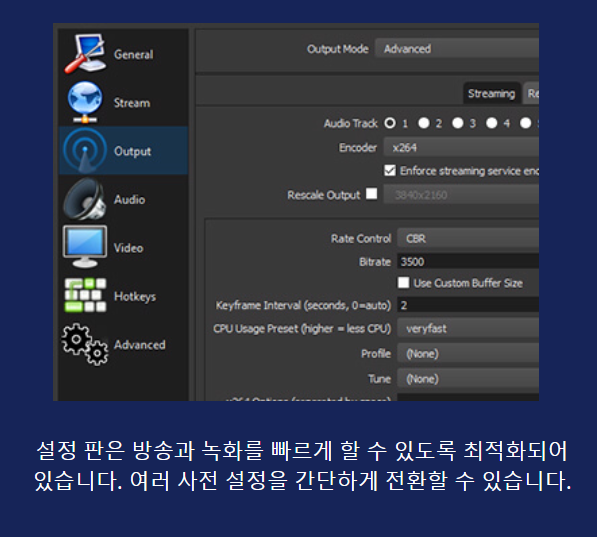Screen dimensions: 597x537
Task: Open the General settings label
Action: coord(134,54)
